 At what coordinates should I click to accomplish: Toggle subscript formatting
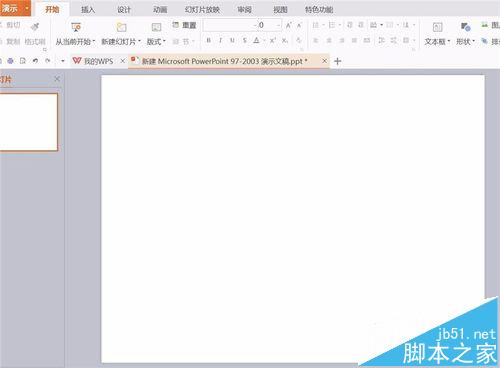(285, 40)
